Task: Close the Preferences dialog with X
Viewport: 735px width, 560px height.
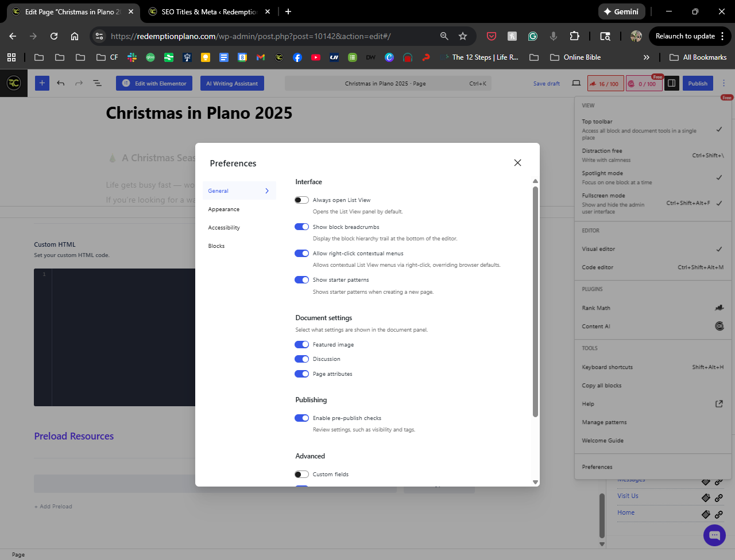Action: point(517,163)
